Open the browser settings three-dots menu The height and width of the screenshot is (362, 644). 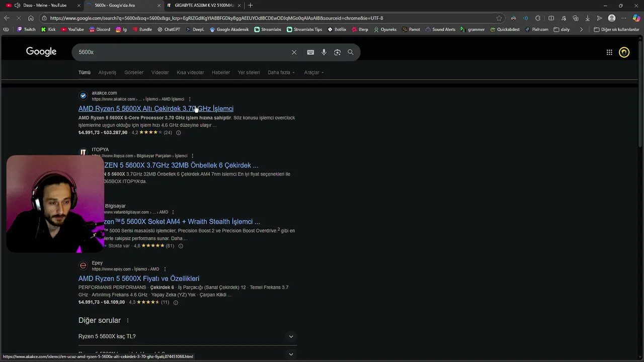click(x=624, y=18)
